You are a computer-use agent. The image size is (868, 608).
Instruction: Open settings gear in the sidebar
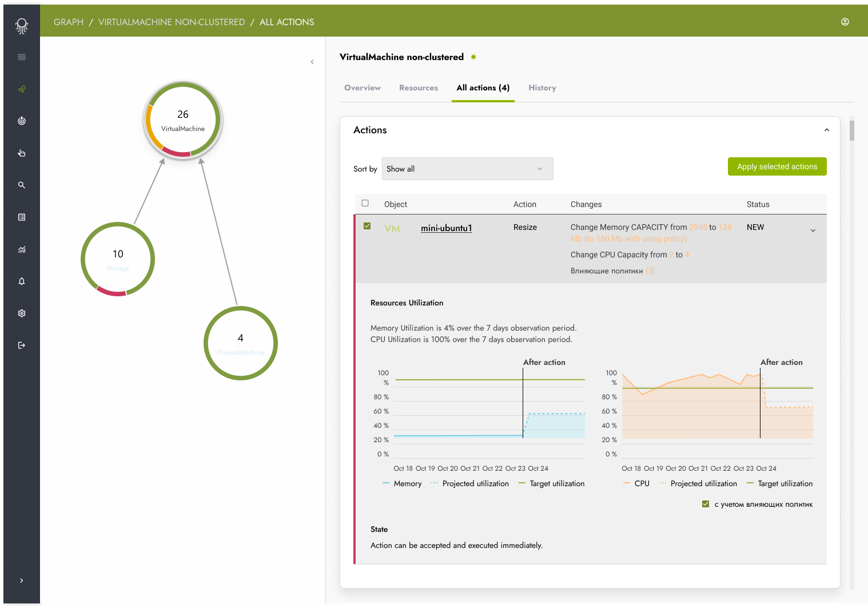click(22, 313)
